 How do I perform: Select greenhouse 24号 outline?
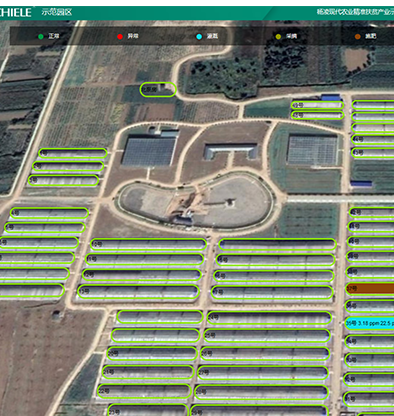[269, 318]
